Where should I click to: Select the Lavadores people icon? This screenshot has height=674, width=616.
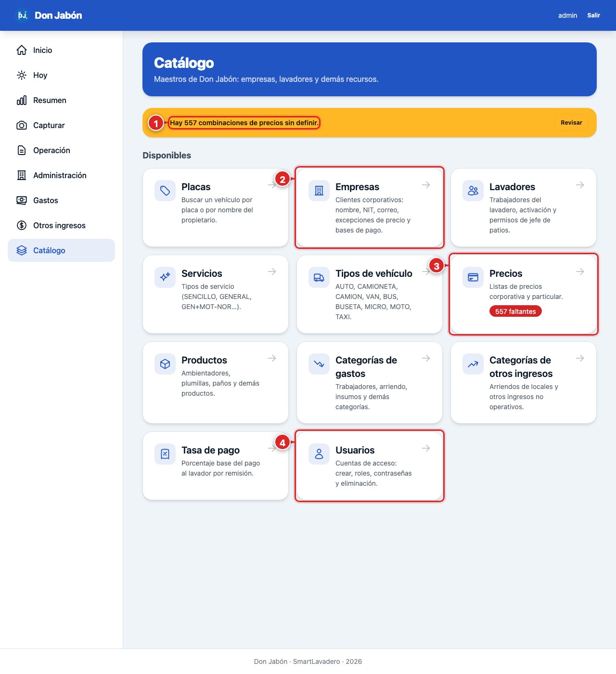(473, 191)
